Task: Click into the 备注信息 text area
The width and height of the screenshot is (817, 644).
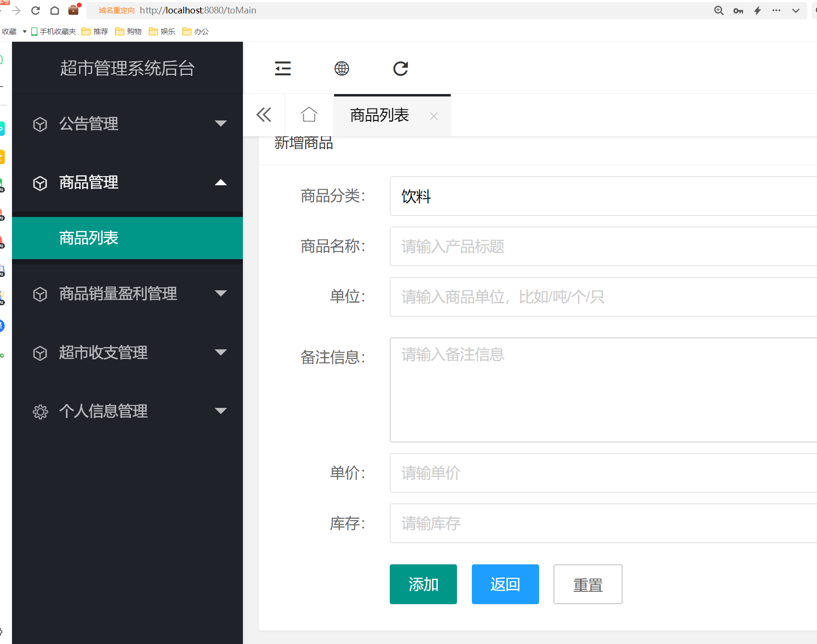Action: [603, 390]
